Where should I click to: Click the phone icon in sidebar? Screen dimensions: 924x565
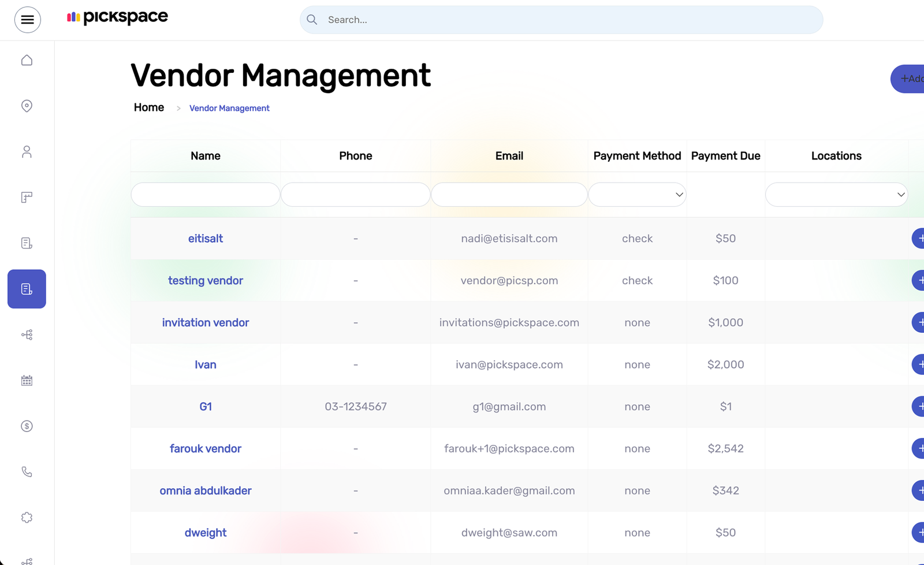(27, 472)
